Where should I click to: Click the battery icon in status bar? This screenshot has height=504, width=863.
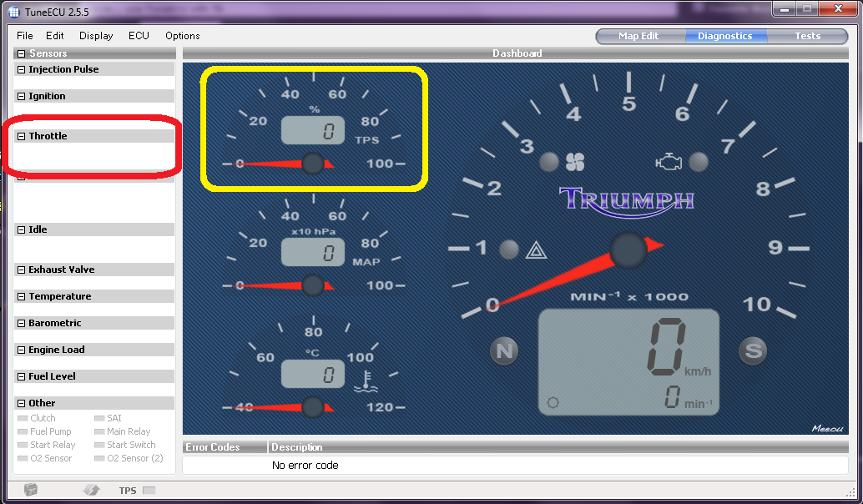(x=31, y=490)
